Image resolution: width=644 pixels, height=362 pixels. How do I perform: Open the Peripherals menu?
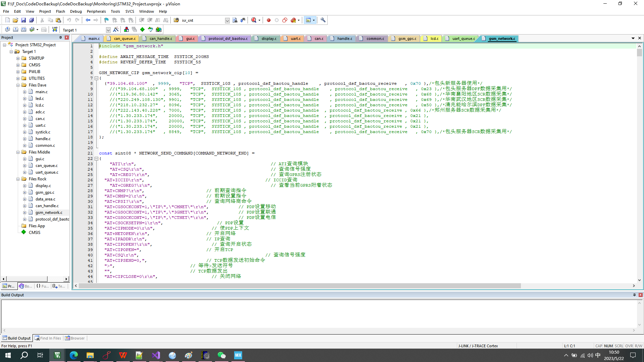pyautogui.click(x=96, y=11)
